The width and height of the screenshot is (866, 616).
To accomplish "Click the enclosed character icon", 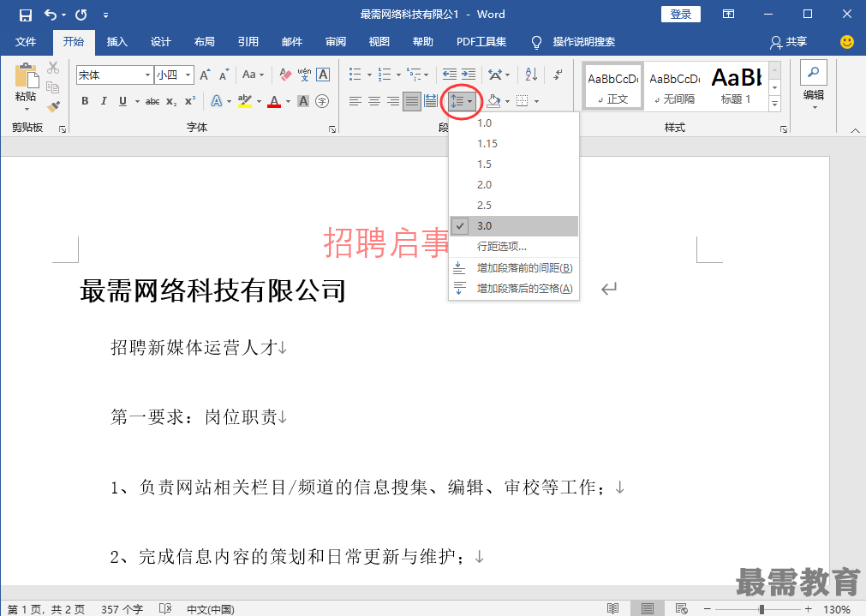I will tap(322, 101).
